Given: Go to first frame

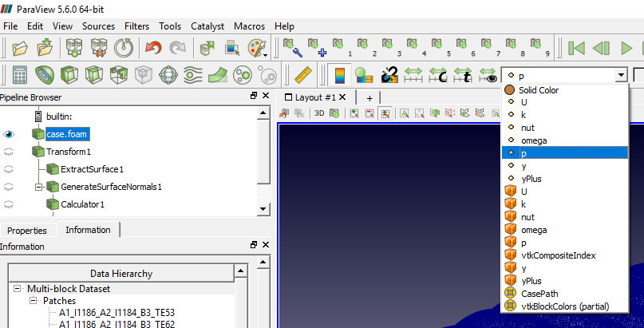Looking at the screenshot, I should pyautogui.click(x=576, y=49).
